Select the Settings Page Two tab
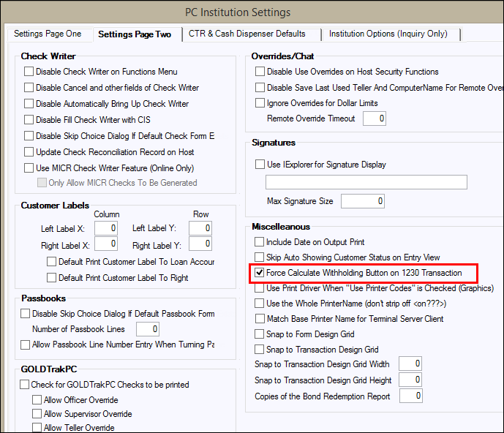 point(135,34)
